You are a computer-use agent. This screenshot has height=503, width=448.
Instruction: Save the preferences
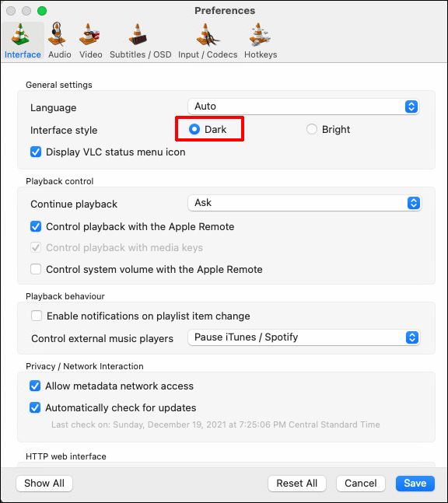pos(415,483)
